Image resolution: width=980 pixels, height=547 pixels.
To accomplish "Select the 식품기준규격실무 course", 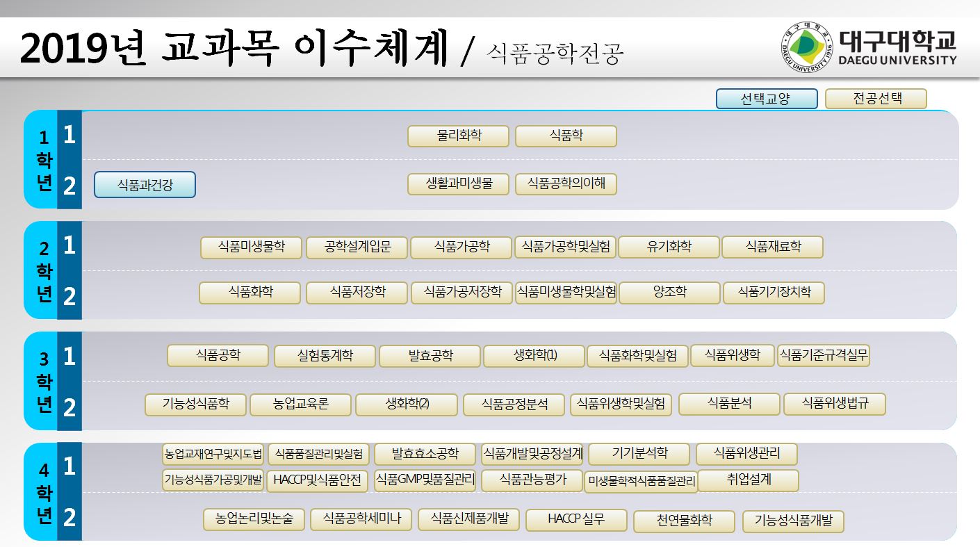I will coord(823,355).
